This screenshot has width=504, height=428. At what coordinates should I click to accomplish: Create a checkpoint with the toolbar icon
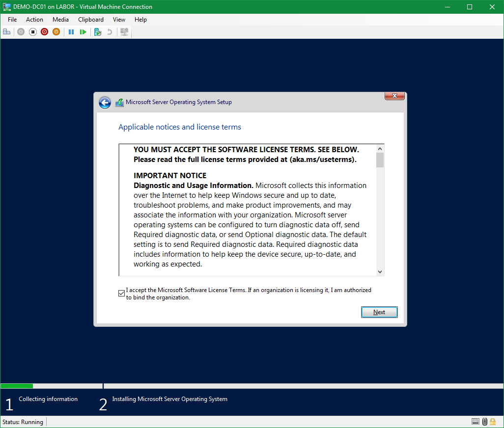click(98, 32)
